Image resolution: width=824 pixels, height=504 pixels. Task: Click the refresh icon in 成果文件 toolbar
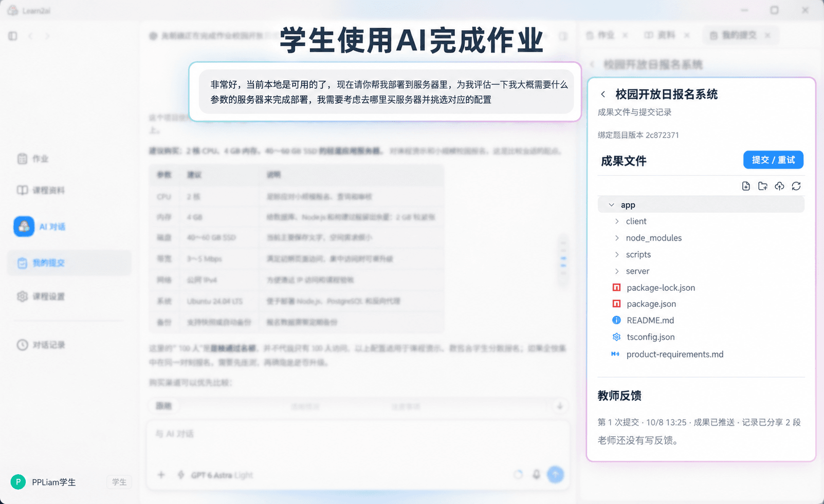click(796, 186)
